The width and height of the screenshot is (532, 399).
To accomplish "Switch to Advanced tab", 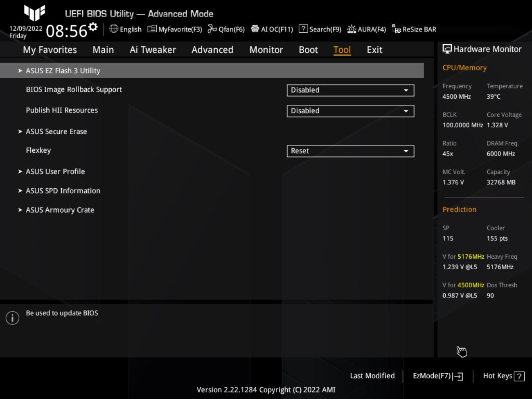I will (x=212, y=50).
